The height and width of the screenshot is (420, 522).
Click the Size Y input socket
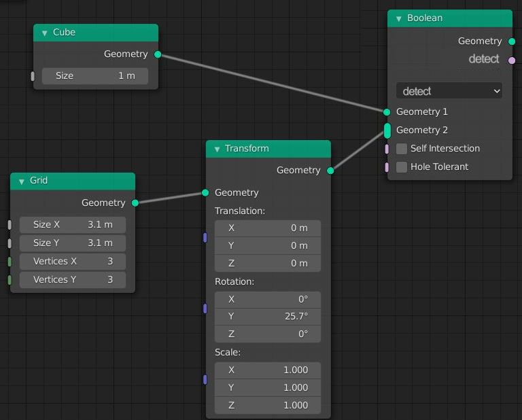[10, 243]
